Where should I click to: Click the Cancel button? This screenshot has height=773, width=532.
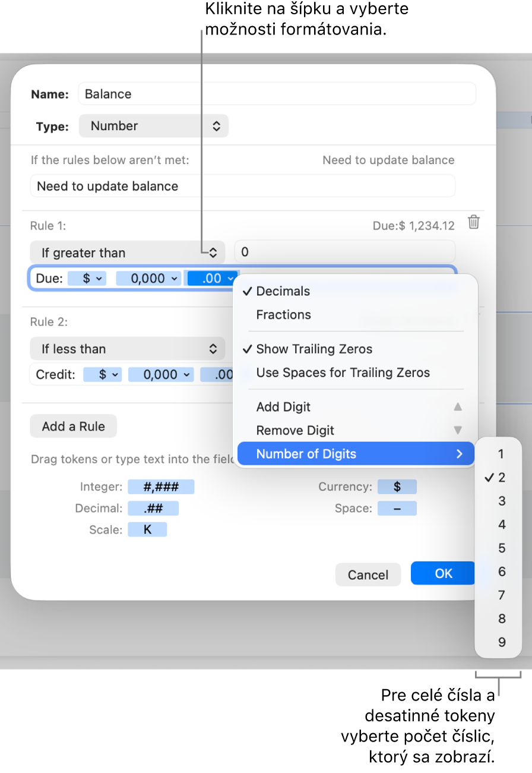click(x=368, y=575)
